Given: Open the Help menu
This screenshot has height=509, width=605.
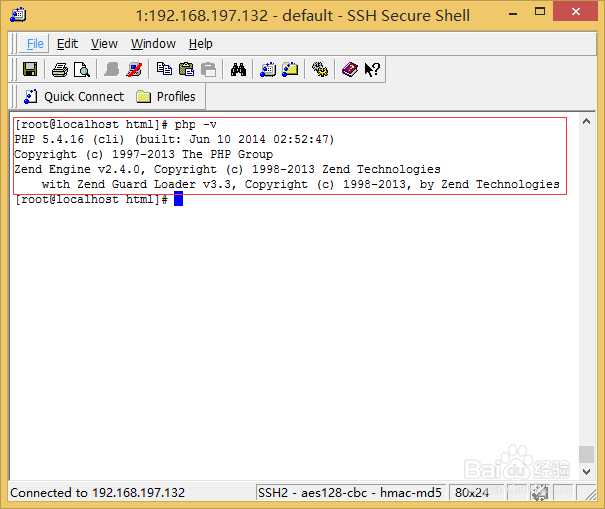Looking at the screenshot, I should [x=201, y=44].
